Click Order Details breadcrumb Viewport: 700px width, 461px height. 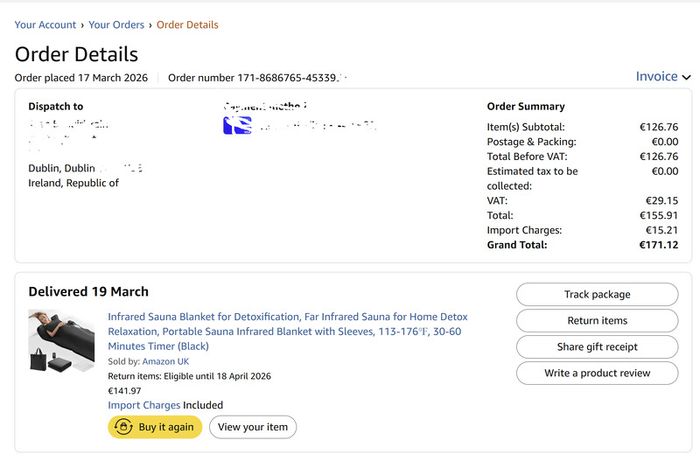click(187, 25)
